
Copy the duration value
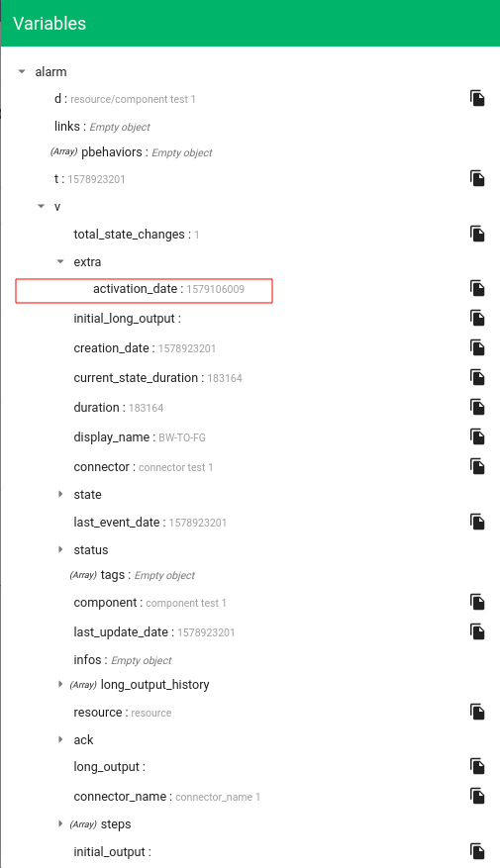coord(477,407)
